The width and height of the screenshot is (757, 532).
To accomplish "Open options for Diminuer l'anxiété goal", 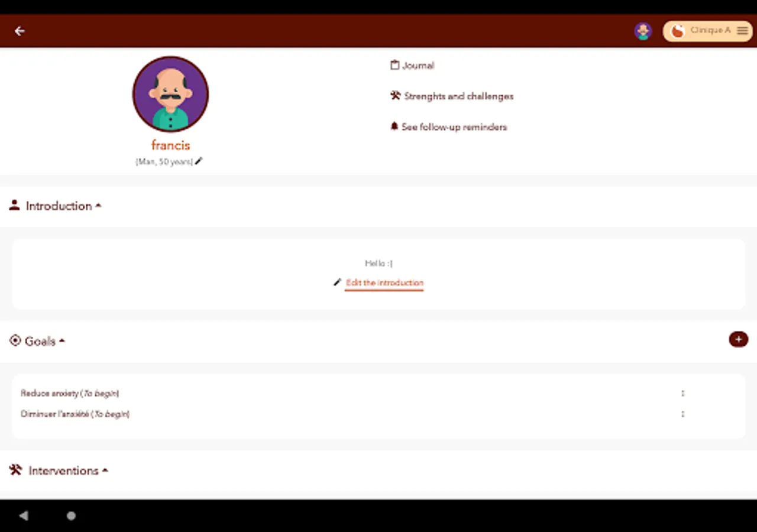I will coord(682,414).
